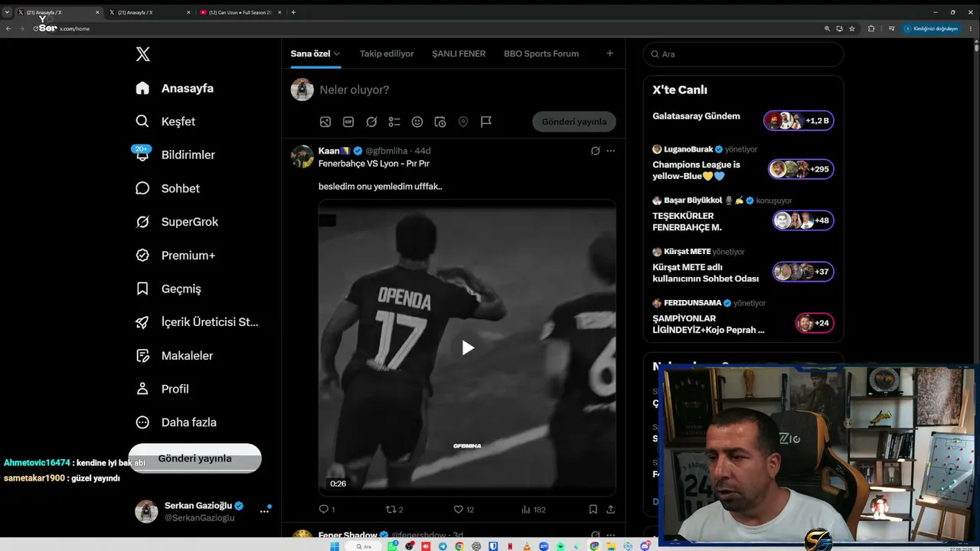Viewport: 980px width, 551px height.
Task: Click the Kimliğinizi doğrulayın profile button
Action: pyautogui.click(x=932, y=28)
